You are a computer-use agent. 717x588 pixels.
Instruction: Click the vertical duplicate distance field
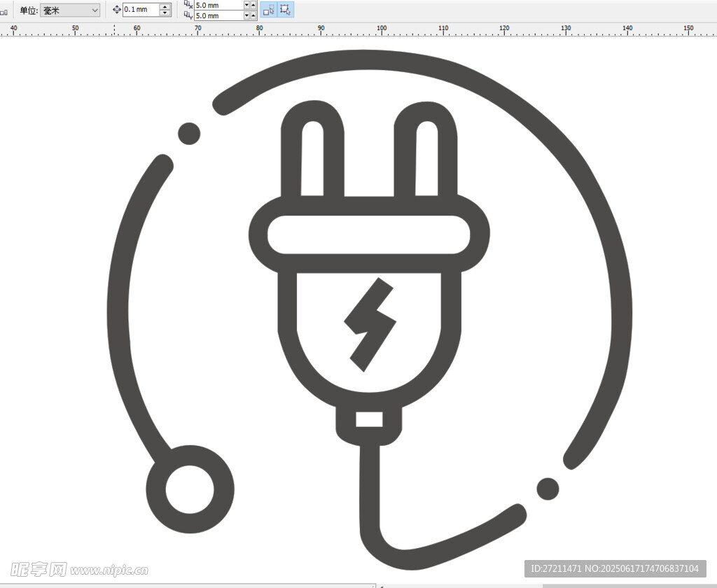click(x=218, y=15)
